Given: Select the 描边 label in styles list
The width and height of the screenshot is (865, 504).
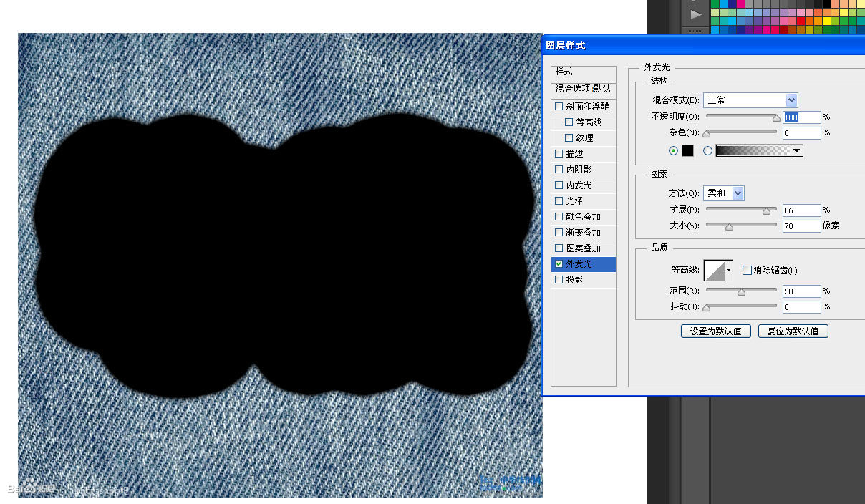Looking at the screenshot, I should click(574, 154).
